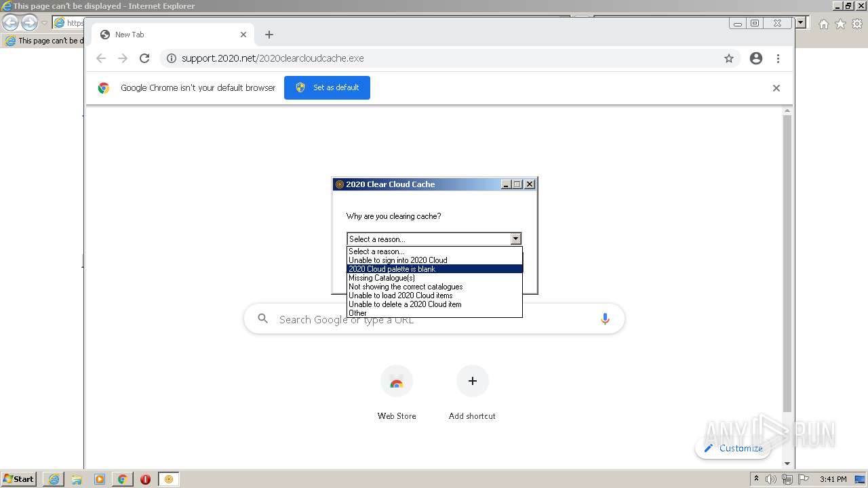Viewport: 868px width, 488px height.
Task: Click the Customize button
Action: click(733, 448)
